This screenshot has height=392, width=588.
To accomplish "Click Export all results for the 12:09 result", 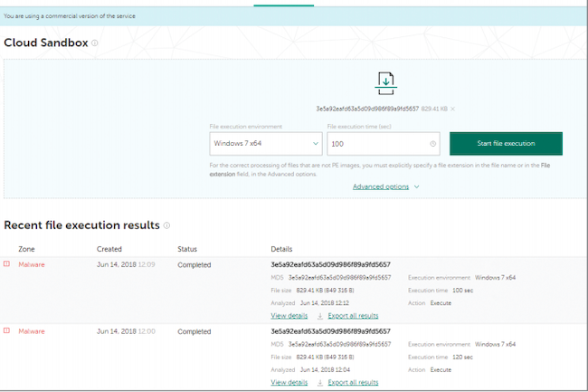I will (x=353, y=316).
